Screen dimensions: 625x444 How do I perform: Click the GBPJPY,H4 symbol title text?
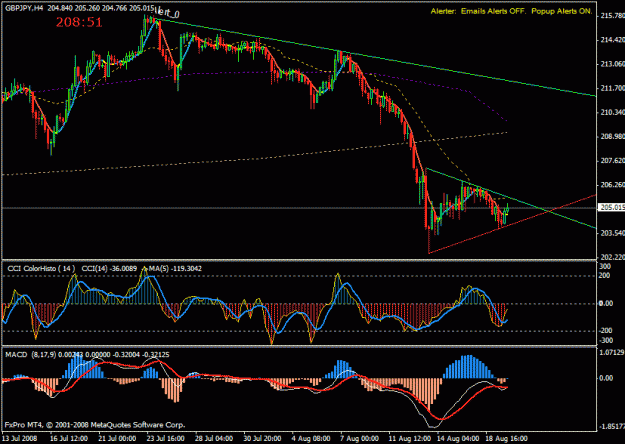click(x=24, y=8)
